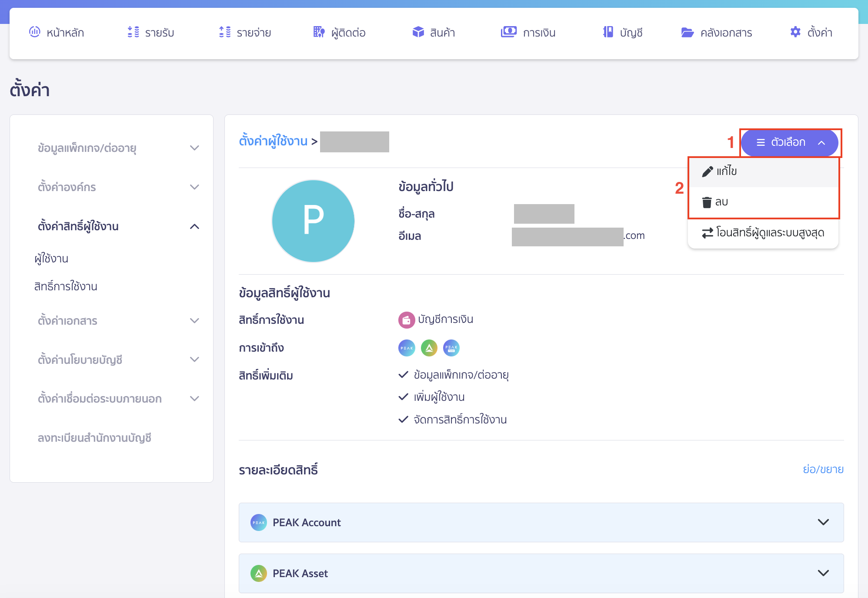Click the pink บัญชีการเงิน wallet icon

coord(406,320)
